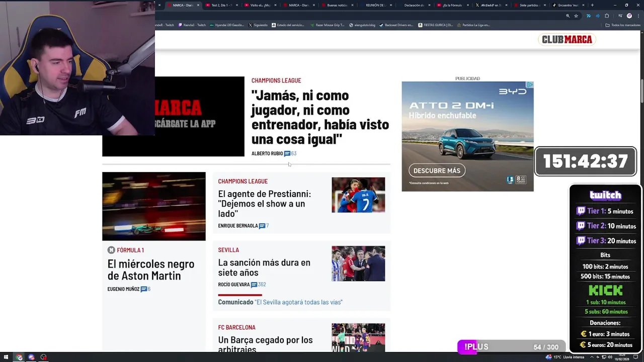Image resolution: width=644 pixels, height=362 pixels.
Task: Click the AdChoices icon on BYD ad
Action: (x=530, y=84)
